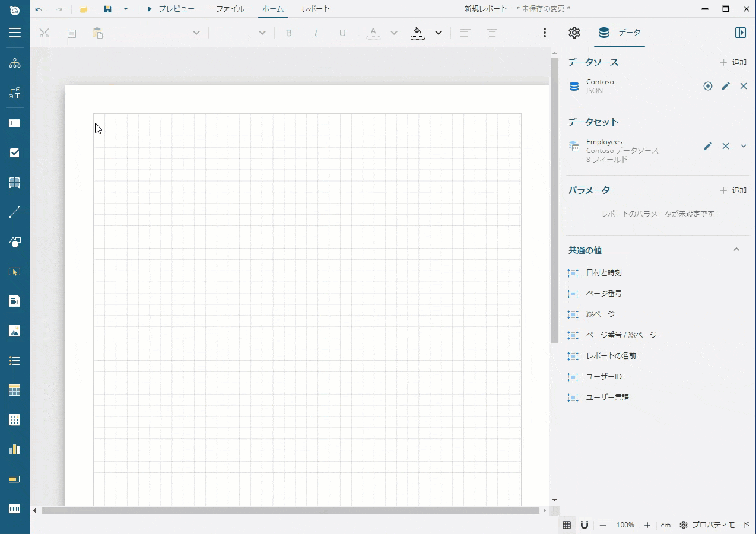
Task: Click 追加 to add a new parameter
Action: (733, 190)
